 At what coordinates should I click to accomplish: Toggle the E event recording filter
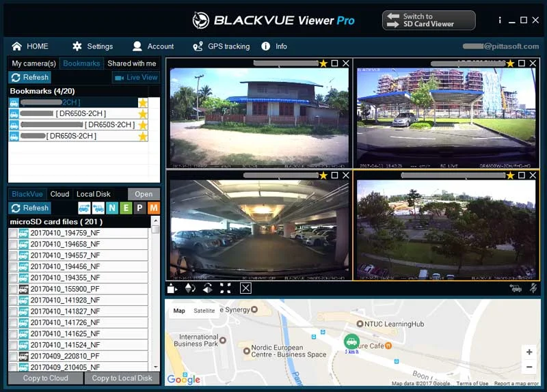tap(126, 208)
